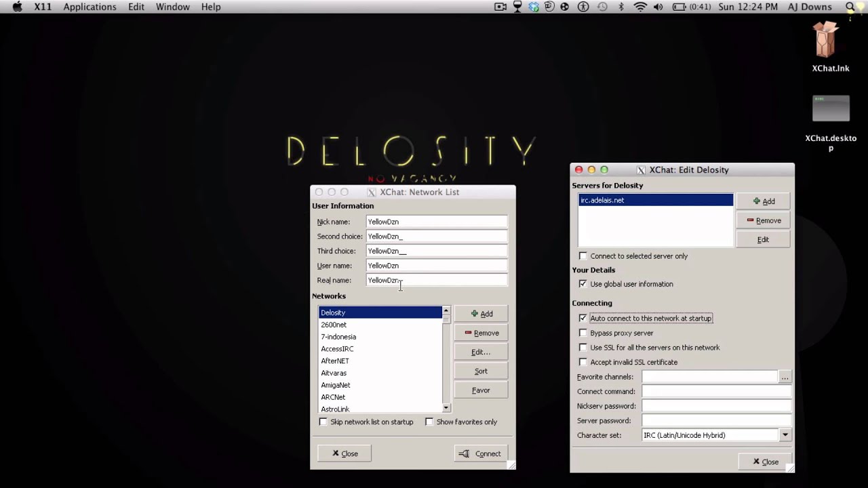Open the Help menu
The height and width of the screenshot is (488, 868).
tap(211, 7)
